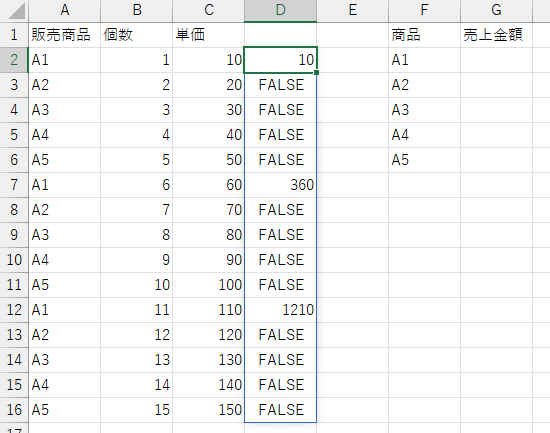Image resolution: width=550 pixels, height=433 pixels.
Task: Select column E header
Action: click(353, 10)
